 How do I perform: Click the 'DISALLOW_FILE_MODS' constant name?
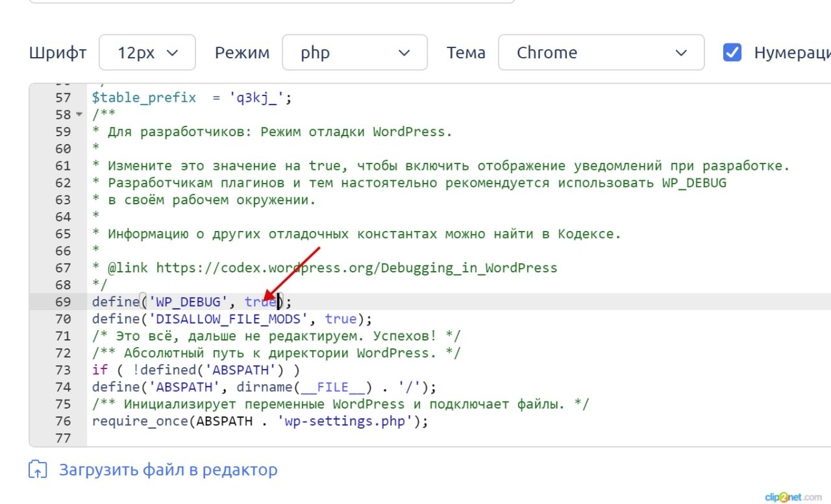[x=229, y=318]
